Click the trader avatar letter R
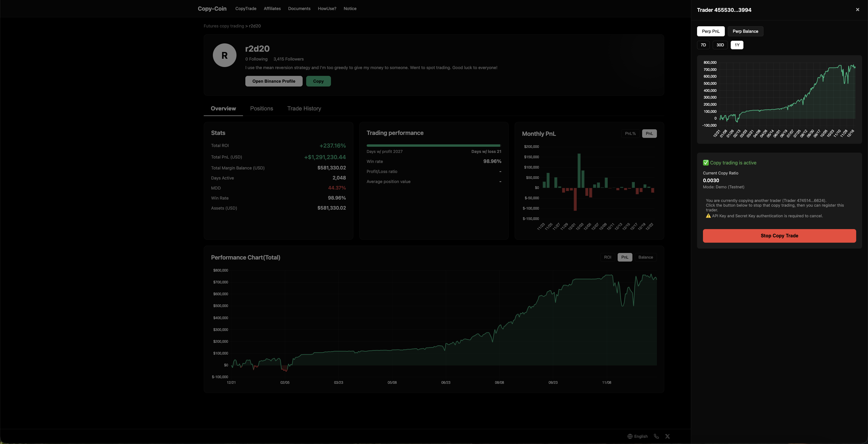868x444 pixels. point(224,55)
